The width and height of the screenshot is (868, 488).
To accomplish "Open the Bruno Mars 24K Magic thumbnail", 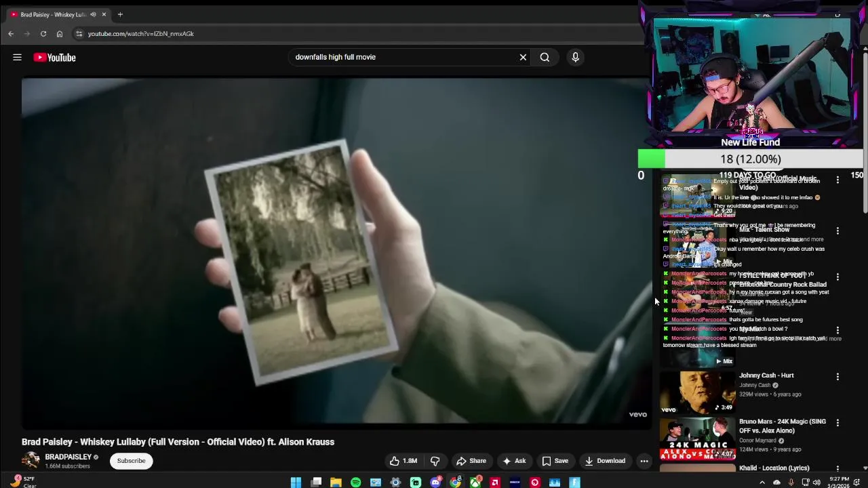I will (x=698, y=439).
